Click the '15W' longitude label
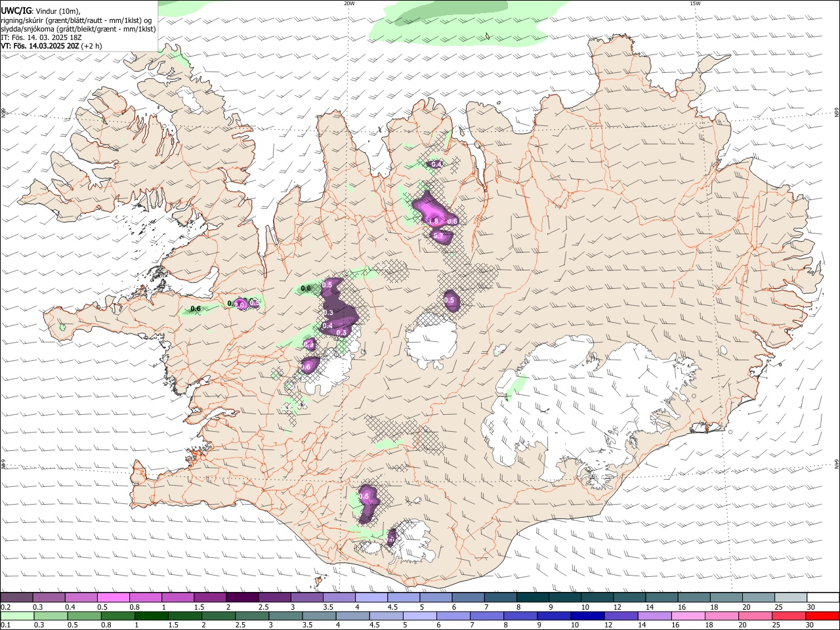840x630 pixels. click(695, 3)
